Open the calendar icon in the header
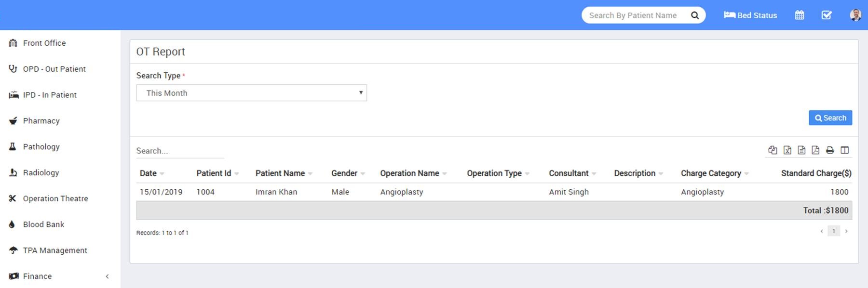868x288 pixels. (799, 15)
